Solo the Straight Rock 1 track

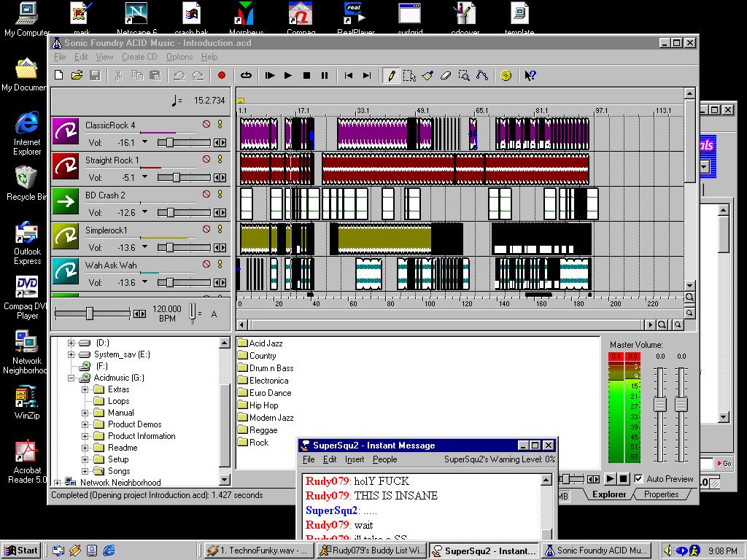[220, 160]
